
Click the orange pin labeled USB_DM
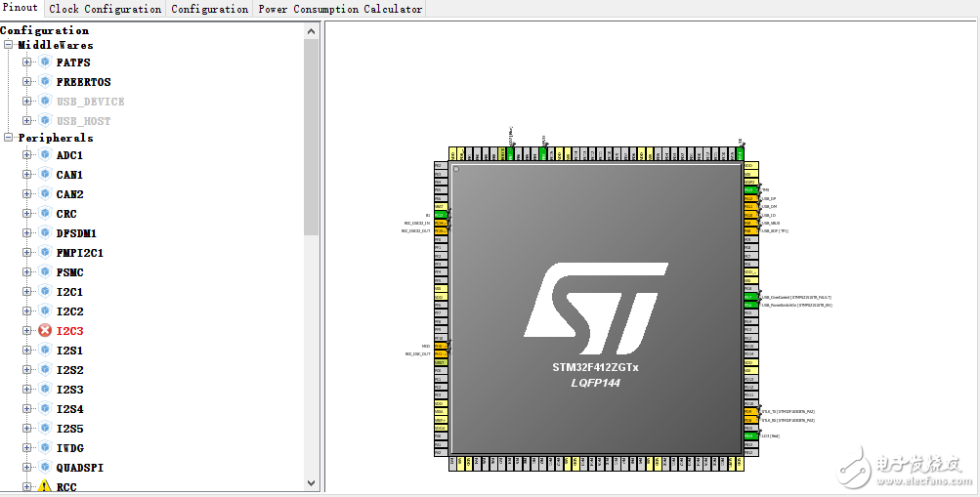(x=750, y=207)
